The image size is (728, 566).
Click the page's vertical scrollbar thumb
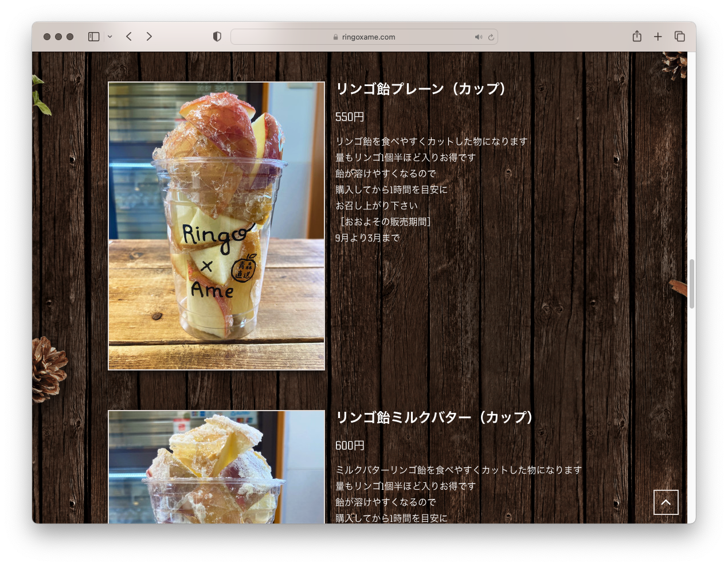[x=691, y=284]
